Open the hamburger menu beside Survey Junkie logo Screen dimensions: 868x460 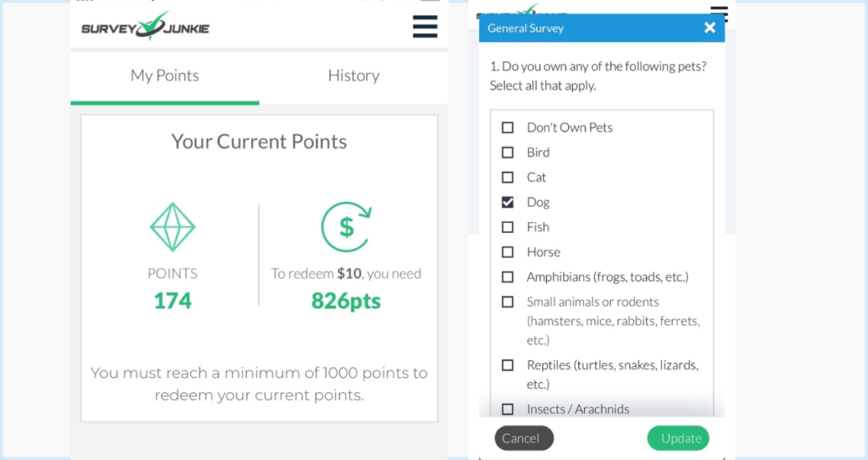[425, 27]
